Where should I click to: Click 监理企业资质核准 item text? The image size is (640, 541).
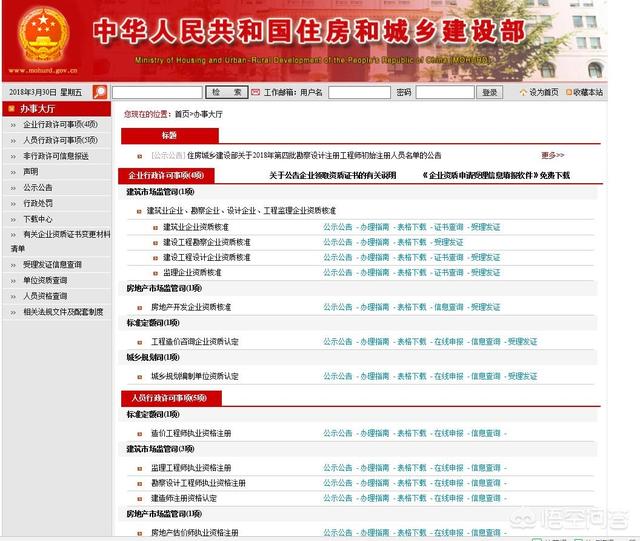[x=192, y=272]
